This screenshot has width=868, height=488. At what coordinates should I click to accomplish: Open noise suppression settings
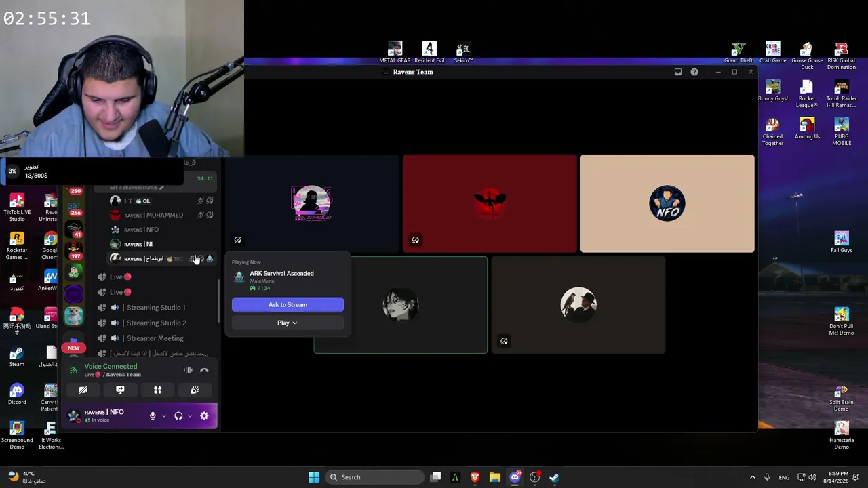tap(188, 370)
